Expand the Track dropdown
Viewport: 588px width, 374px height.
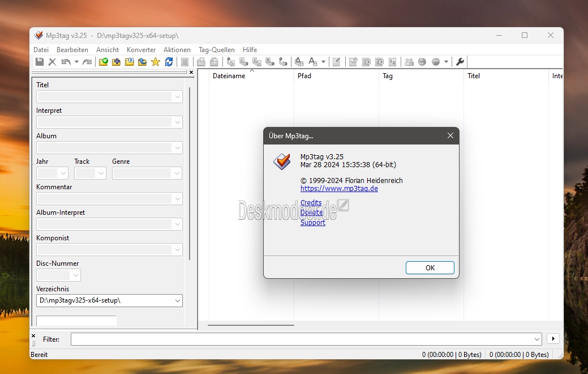(x=101, y=173)
